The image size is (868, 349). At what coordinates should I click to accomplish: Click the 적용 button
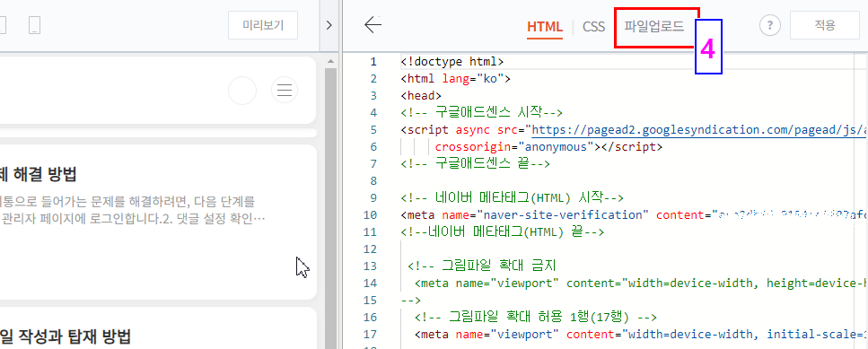[x=825, y=25]
